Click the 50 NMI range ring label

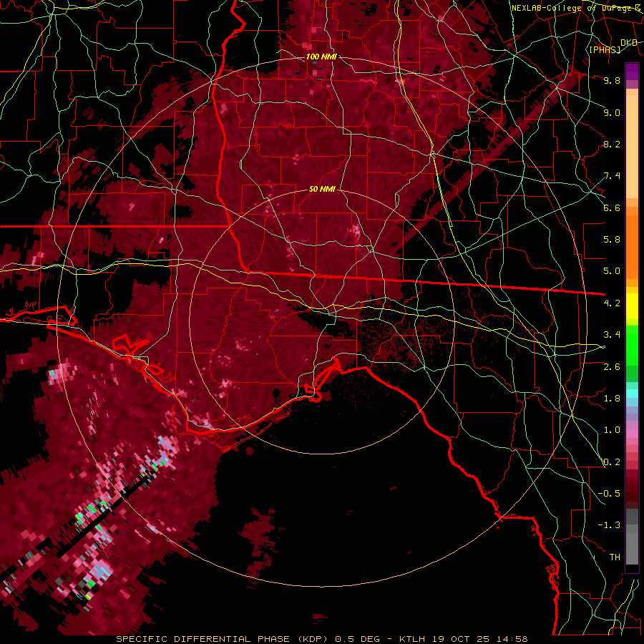pos(322,189)
